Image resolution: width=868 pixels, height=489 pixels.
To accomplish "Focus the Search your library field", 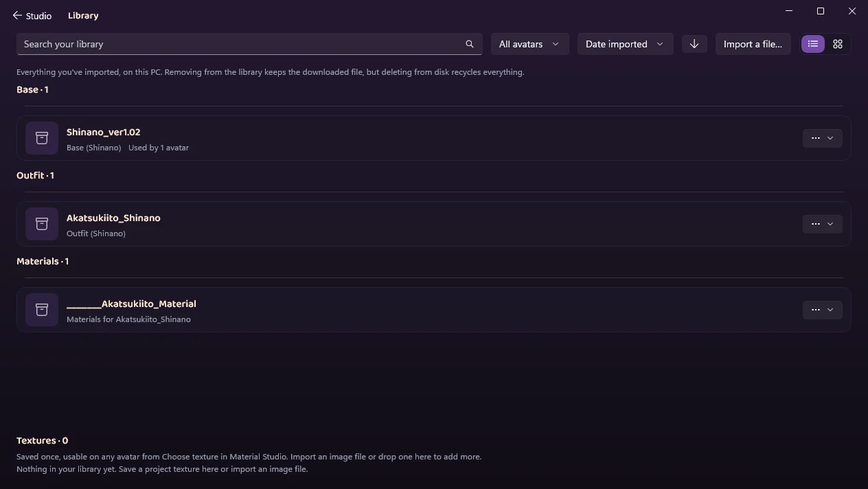I will 240,44.
